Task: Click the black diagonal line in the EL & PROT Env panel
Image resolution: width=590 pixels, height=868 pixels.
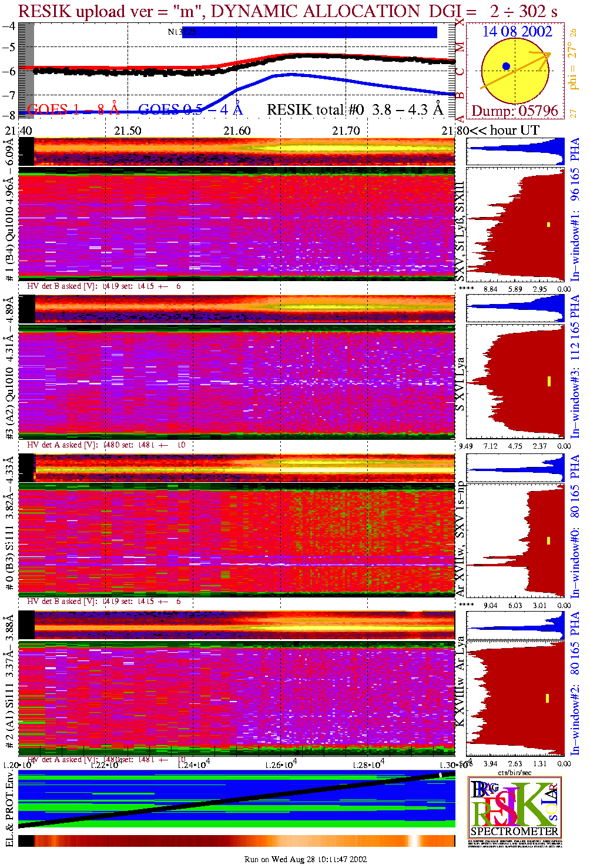Action: point(235,801)
